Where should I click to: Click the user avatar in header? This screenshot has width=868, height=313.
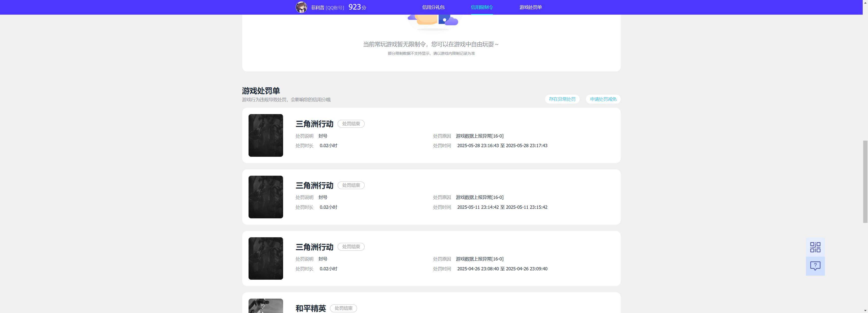tap(301, 7)
